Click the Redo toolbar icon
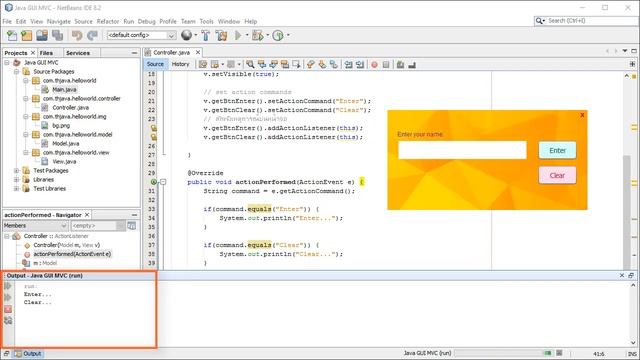 [x=93, y=36]
